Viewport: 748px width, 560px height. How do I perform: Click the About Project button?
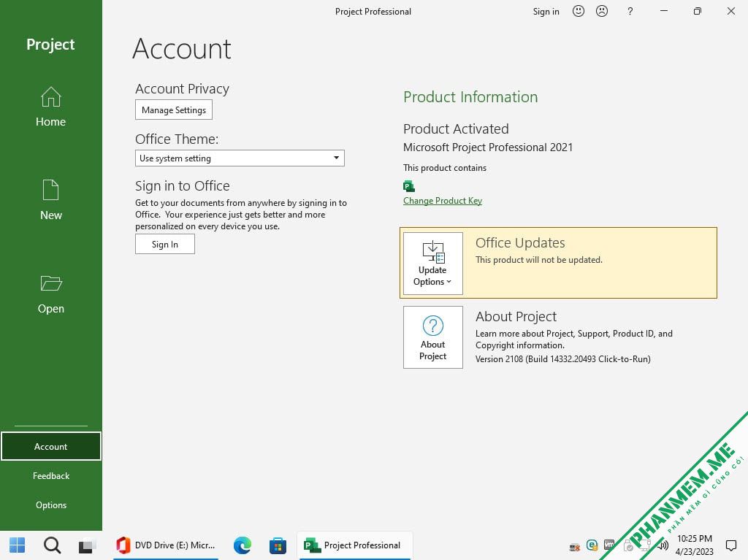[x=432, y=337]
